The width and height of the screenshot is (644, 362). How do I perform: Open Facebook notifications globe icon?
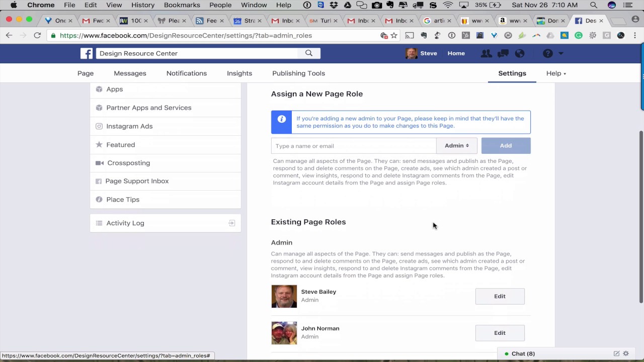520,53
